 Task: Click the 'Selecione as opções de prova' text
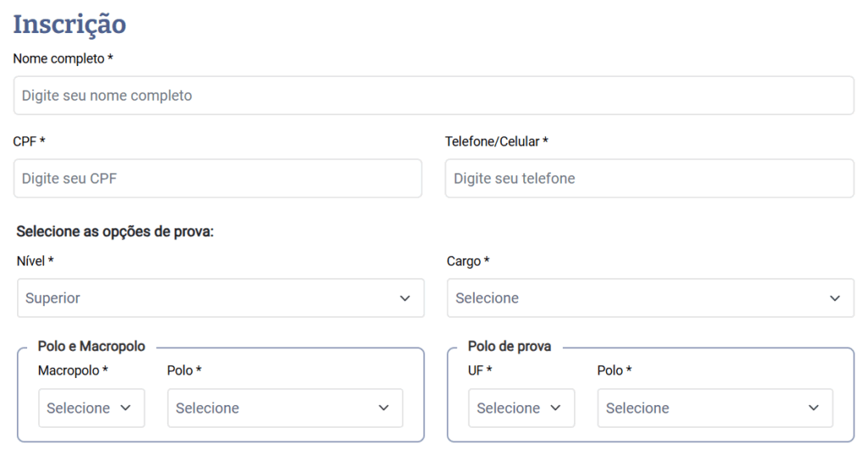coord(115,231)
